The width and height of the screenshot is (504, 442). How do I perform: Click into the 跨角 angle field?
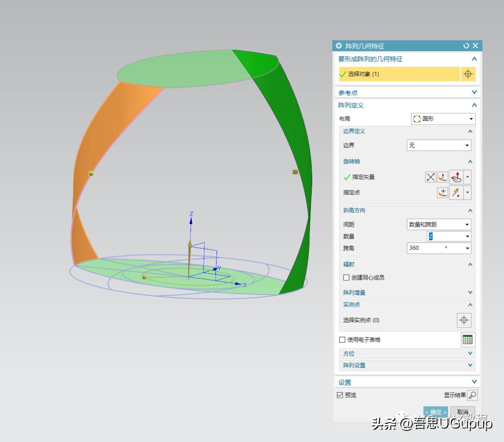(x=425, y=248)
